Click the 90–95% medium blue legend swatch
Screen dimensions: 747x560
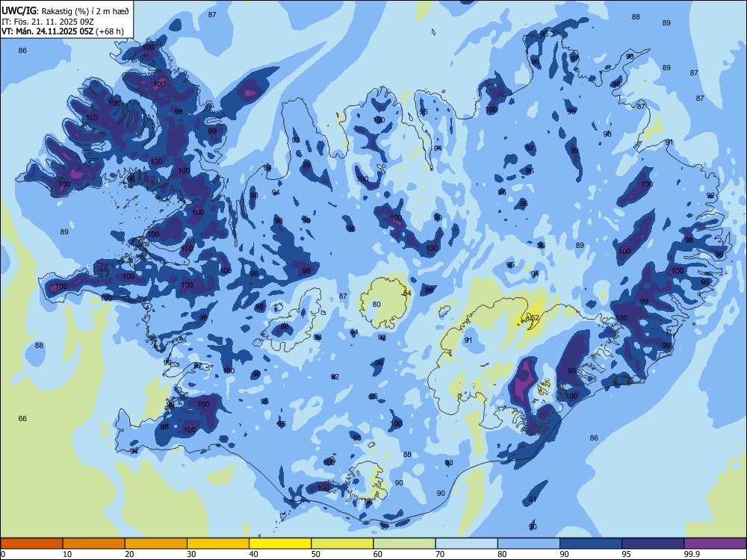pyautogui.click(x=591, y=544)
